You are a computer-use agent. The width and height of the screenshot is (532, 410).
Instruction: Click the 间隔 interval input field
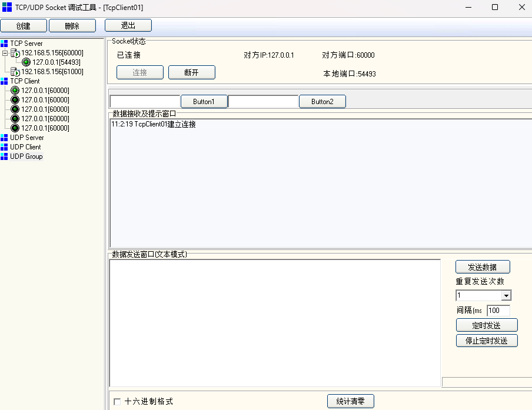(498, 311)
